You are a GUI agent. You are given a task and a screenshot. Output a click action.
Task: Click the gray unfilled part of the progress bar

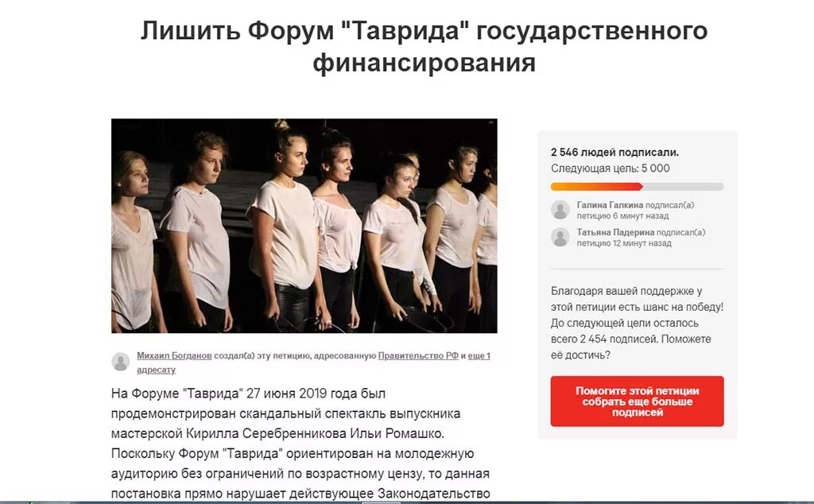(x=683, y=186)
